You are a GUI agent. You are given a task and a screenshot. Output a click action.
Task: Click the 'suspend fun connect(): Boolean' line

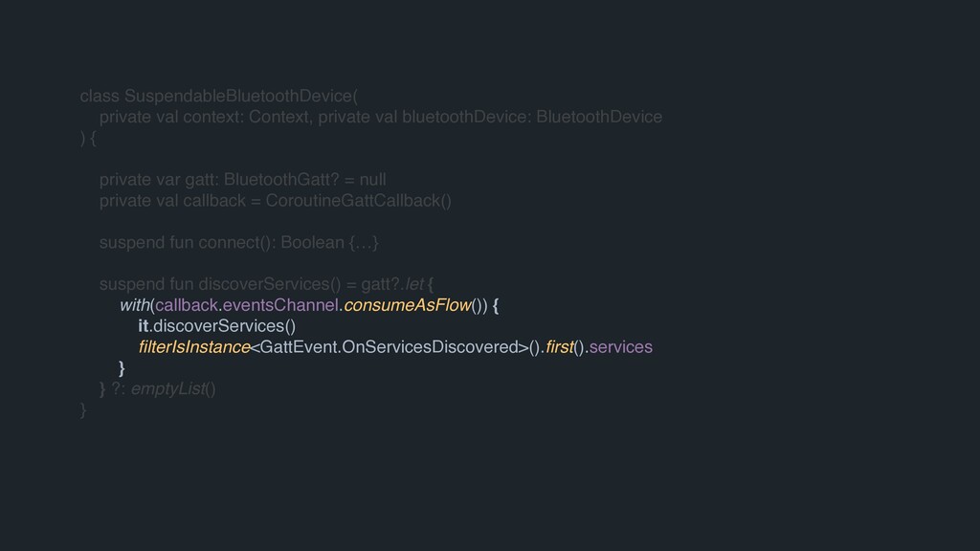pyautogui.click(x=222, y=242)
